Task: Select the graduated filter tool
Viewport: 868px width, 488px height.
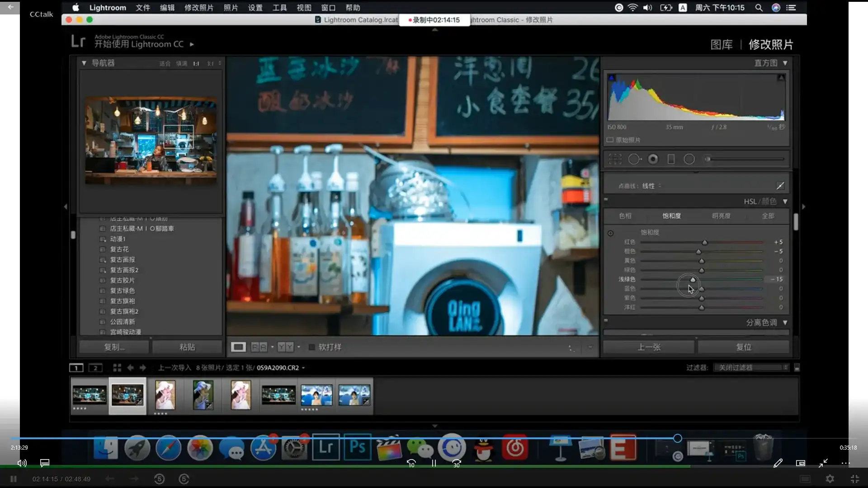Action: (x=671, y=159)
